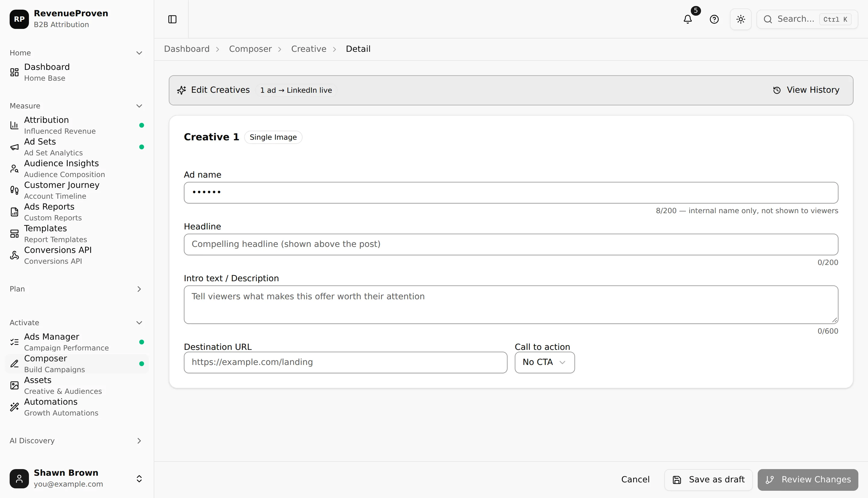
Task: Click the Review Changes button
Action: (808, 480)
